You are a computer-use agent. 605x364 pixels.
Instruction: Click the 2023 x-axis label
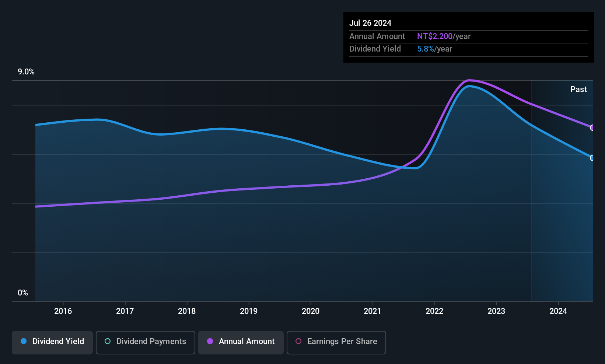pyautogui.click(x=496, y=311)
